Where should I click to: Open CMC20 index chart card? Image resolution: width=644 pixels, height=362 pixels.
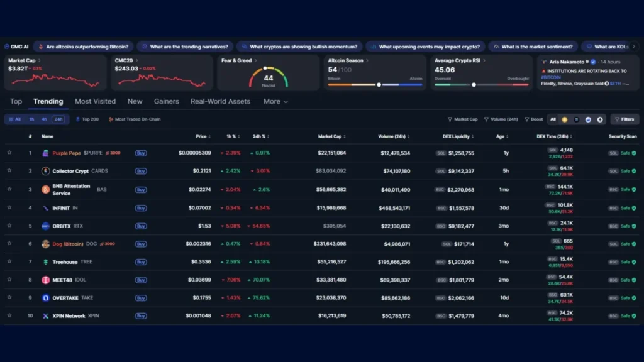point(162,73)
